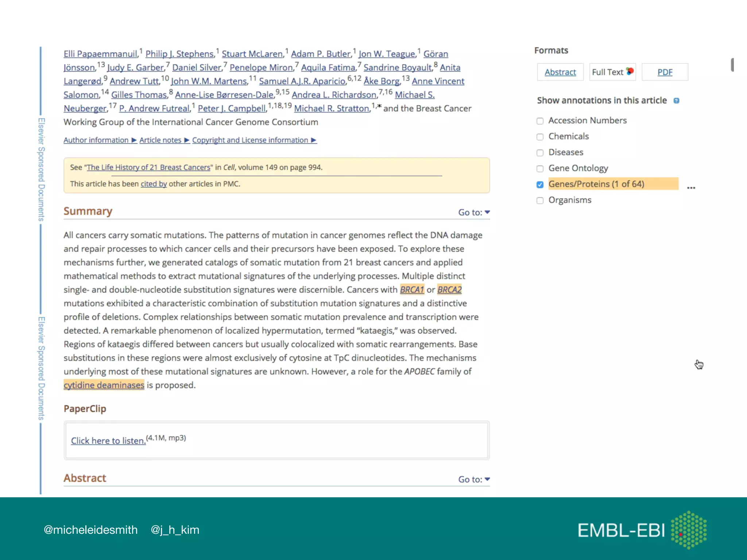Click the highlighted BRCA1 gene link
Image resolution: width=747 pixels, height=560 pixels.
click(x=412, y=289)
